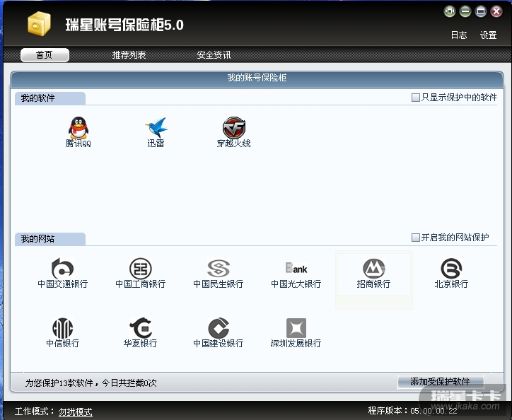Screen dimensions: 512x420
Task: Close the window with red X button
Action: coord(496,12)
